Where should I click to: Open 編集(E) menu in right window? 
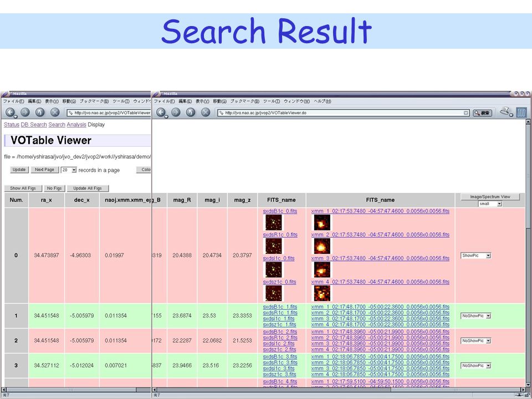tap(185, 101)
